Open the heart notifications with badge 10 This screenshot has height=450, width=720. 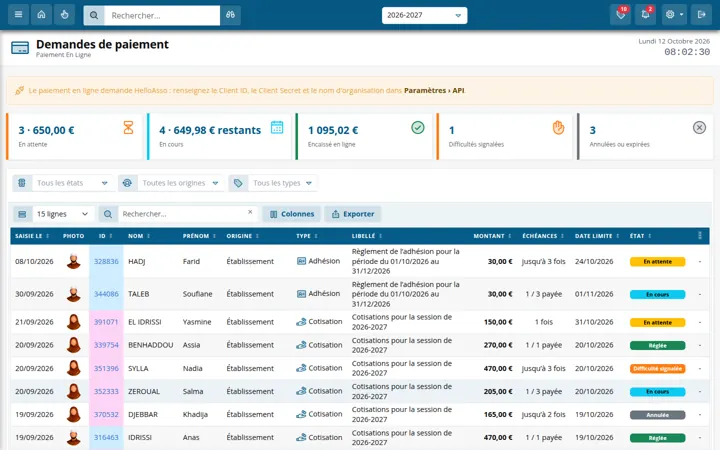(620, 15)
